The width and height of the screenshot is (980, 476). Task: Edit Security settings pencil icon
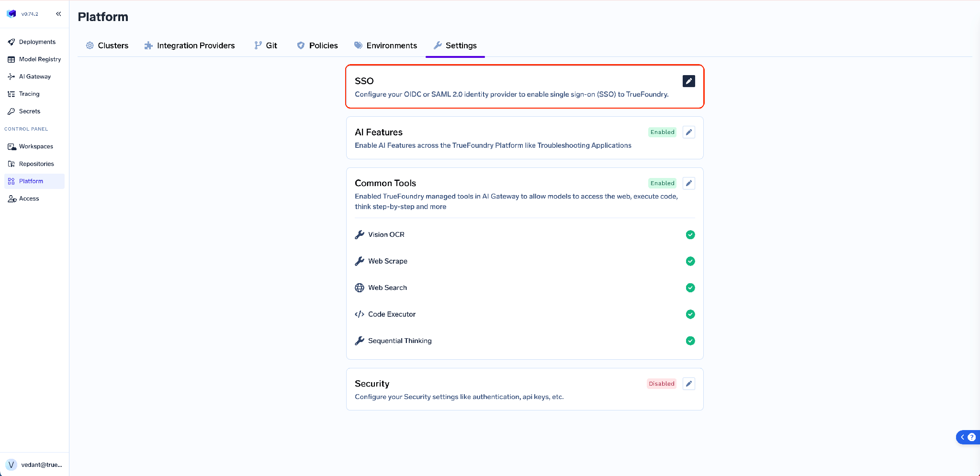tap(688, 384)
